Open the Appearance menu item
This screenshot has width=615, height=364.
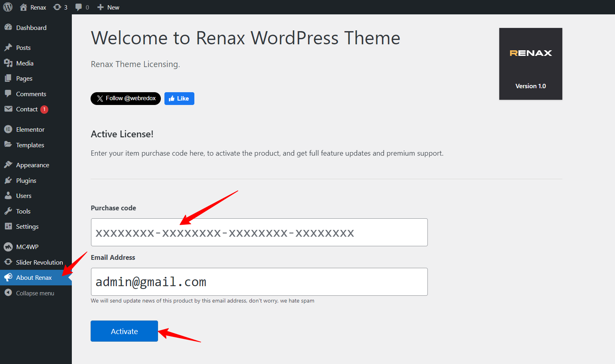click(x=36, y=165)
